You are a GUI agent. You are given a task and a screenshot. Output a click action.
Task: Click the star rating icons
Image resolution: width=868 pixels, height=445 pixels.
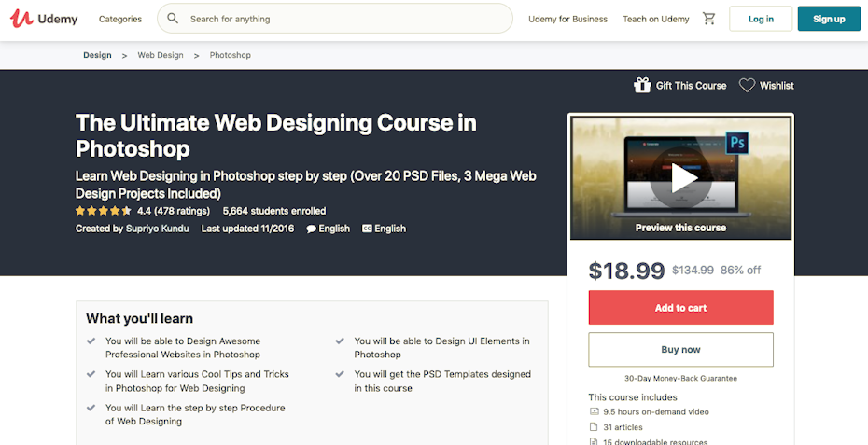coord(103,212)
